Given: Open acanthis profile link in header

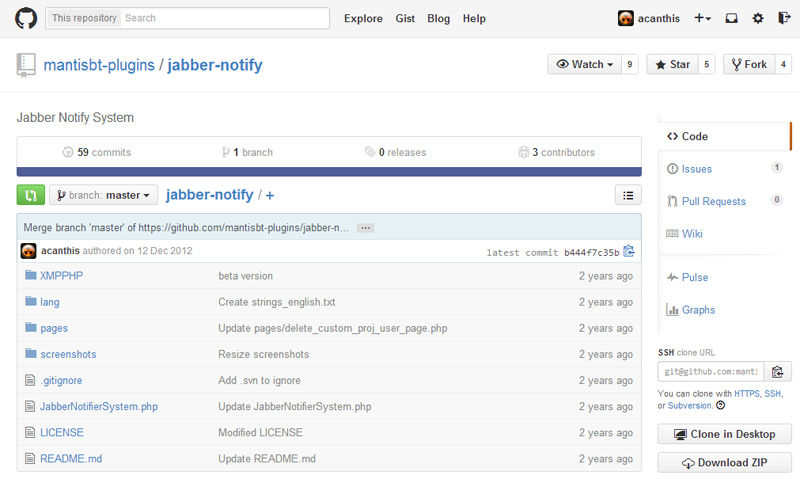Looking at the screenshot, I should pos(659,18).
